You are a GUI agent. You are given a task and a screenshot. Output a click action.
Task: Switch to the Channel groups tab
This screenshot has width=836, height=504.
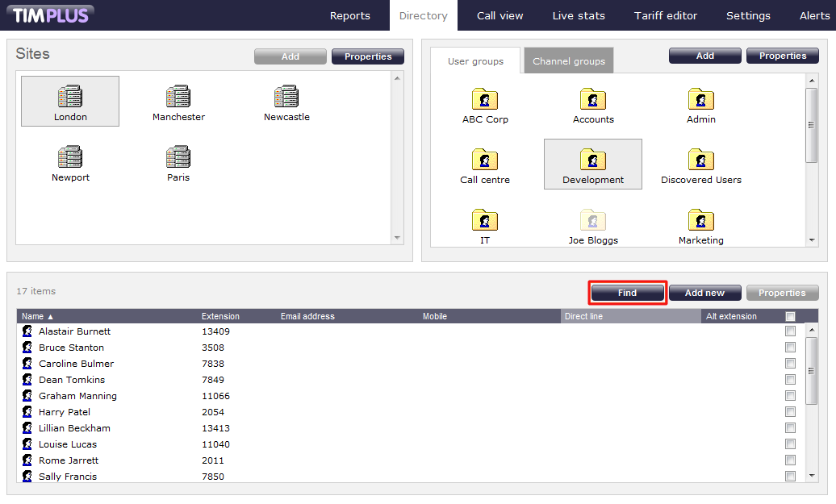coord(568,61)
